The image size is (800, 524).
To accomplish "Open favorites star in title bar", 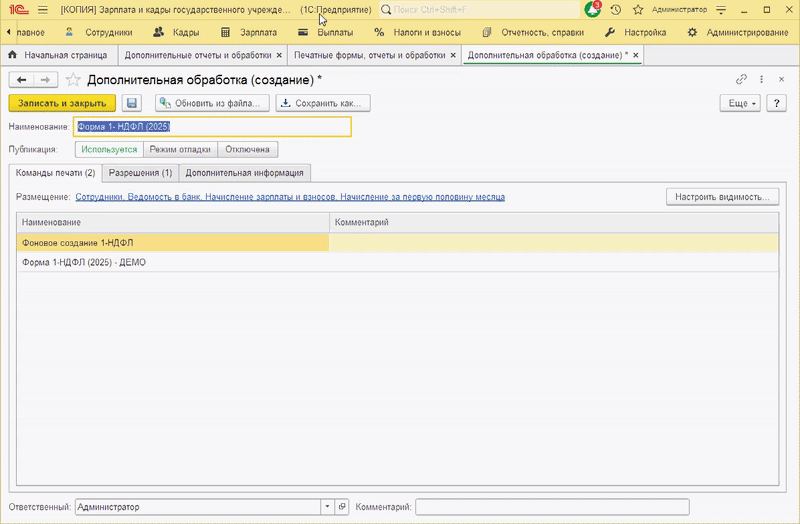I will tap(638, 10).
